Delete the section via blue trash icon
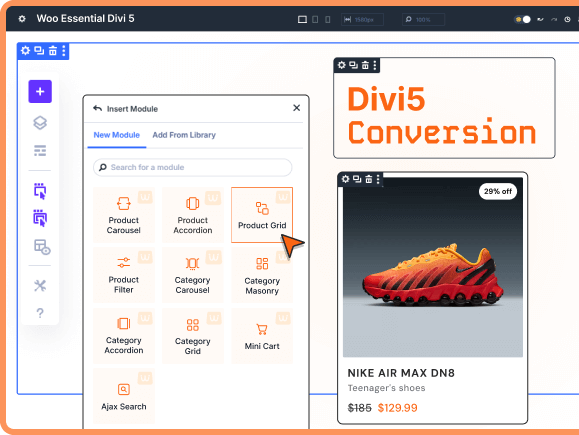The width and height of the screenshot is (579, 435). coord(53,50)
